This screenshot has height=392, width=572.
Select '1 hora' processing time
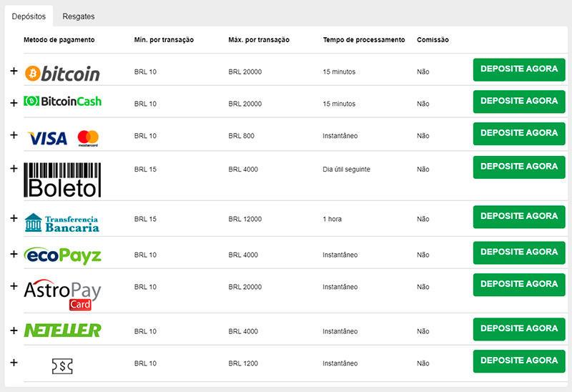click(332, 219)
